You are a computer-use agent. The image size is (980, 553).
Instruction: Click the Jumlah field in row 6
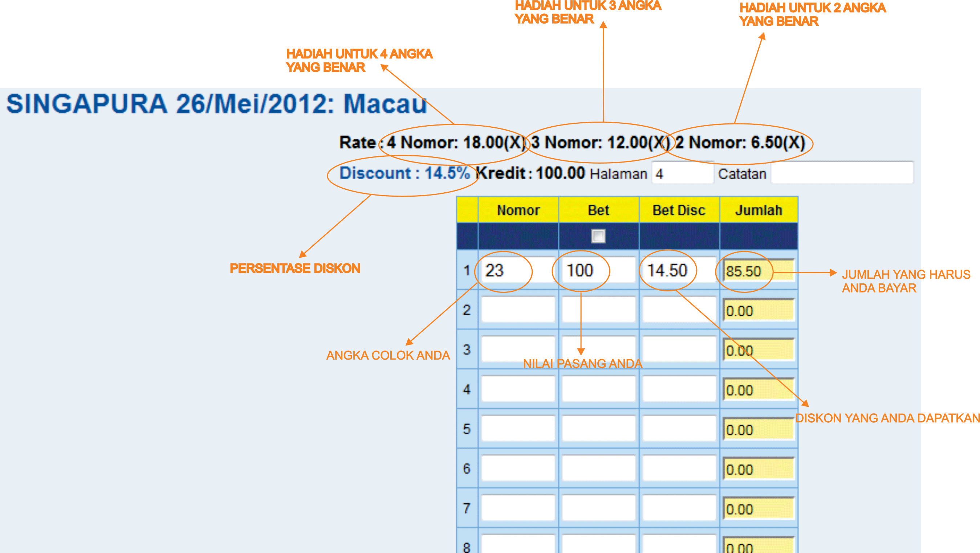click(759, 469)
